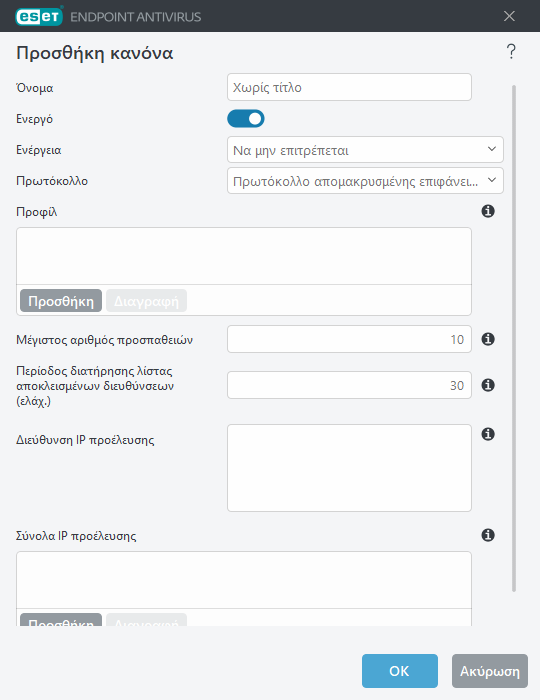Cancel with the Ακύρωση button

click(x=490, y=671)
